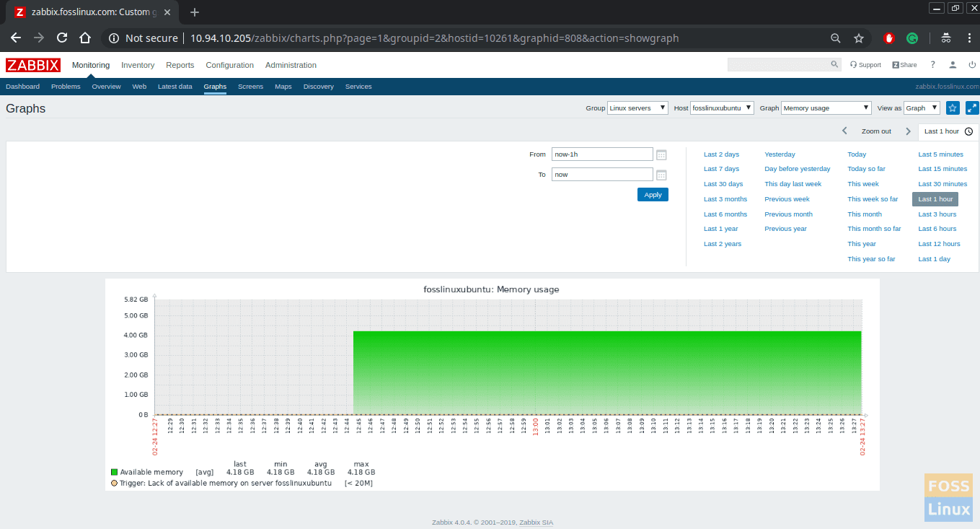Select the zabbix.fosslinux.com browser tab
This screenshot has width=980, height=529.
[92, 12]
